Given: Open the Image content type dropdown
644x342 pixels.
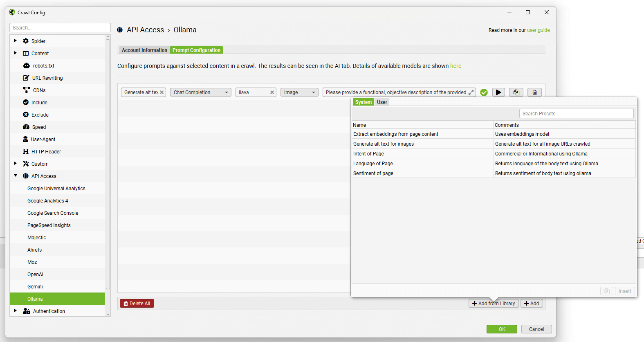Looking at the screenshot, I should point(299,92).
